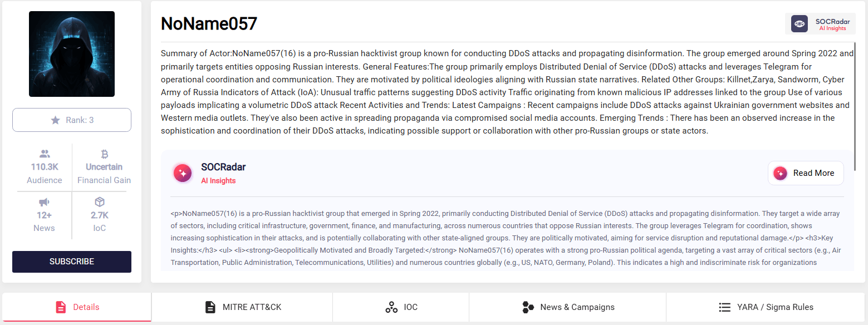Click the News megaphone icon
This screenshot has width=868, height=325.
(x=44, y=202)
